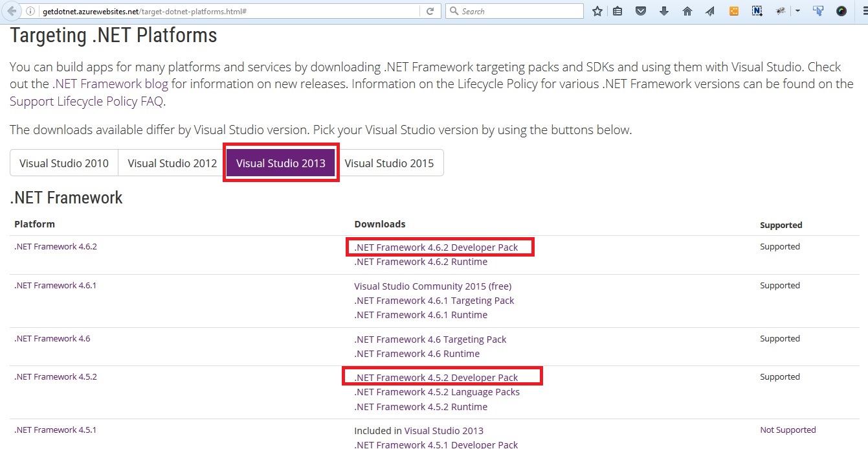Click the Supported column header
868x449 pixels.
[x=781, y=225]
